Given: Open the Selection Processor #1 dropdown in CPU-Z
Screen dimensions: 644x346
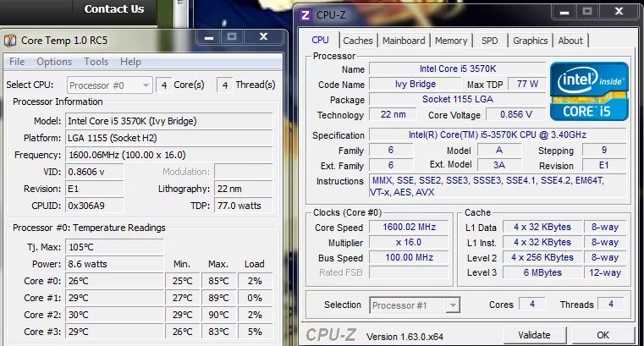Looking at the screenshot, I should point(415,305).
